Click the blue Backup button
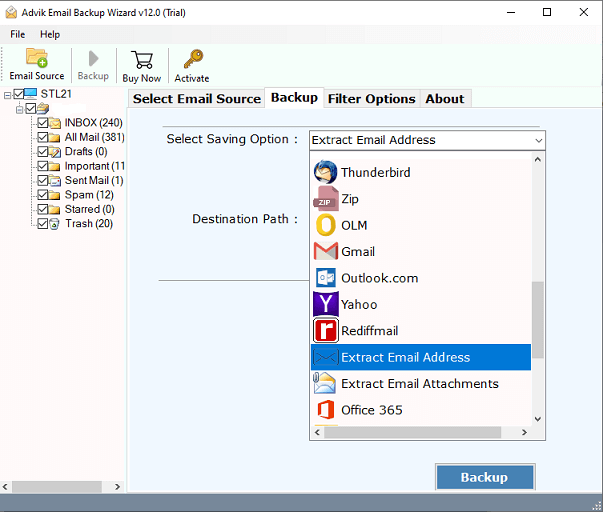The image size is (603, 512). [x=485, y=477]
